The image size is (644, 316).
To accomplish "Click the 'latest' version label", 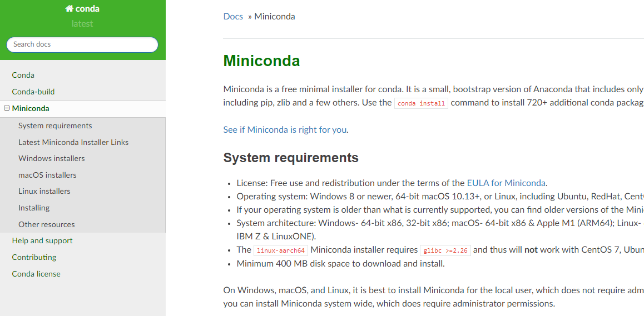I will [82, 24].
